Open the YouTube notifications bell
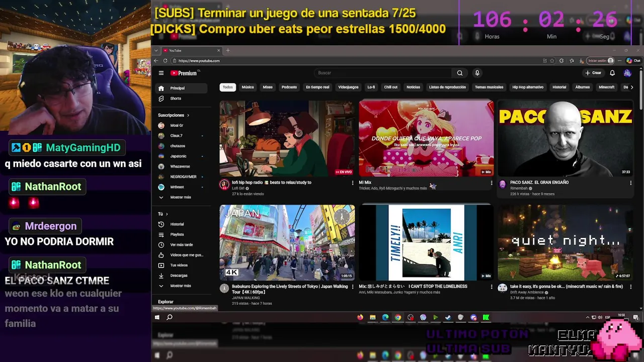This screenshot has width=644, height=362. (612, 73)
